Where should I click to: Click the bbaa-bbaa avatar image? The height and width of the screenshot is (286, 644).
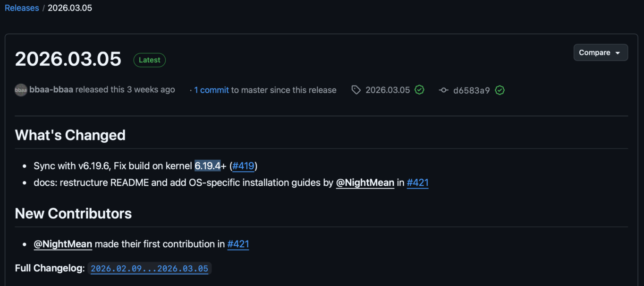click(x=21, y=90)
